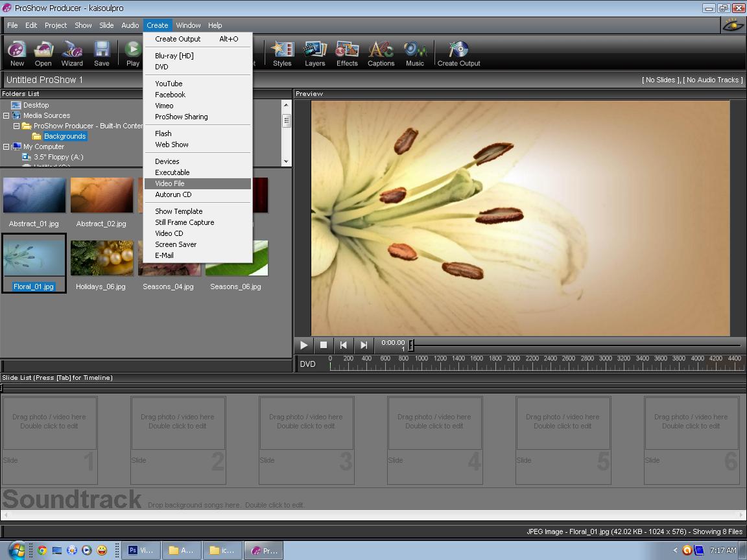Select Video File in the Create menu
This screenshot has height=560, width=747.
tap(198, 183)
